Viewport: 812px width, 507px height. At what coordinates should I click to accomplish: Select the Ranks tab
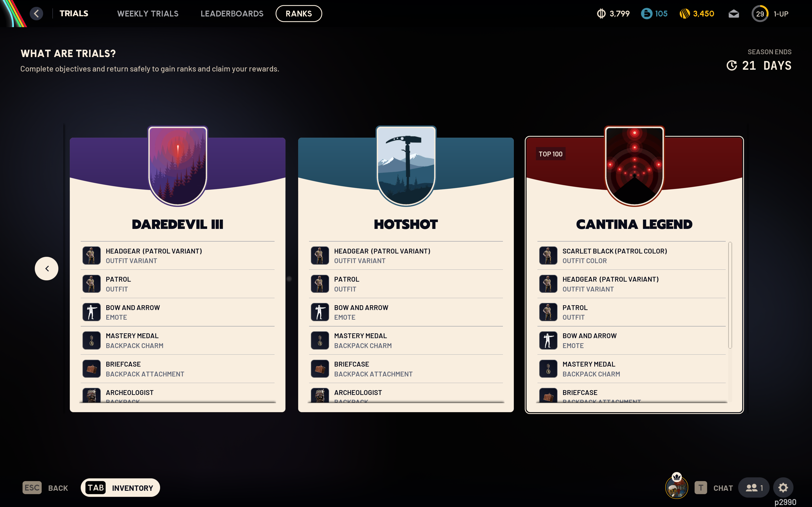299,13
